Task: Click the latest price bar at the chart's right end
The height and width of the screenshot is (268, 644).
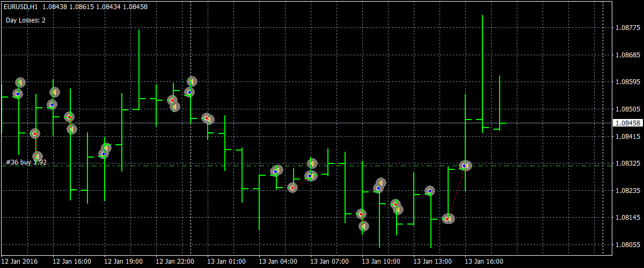Action: [500, 102]
